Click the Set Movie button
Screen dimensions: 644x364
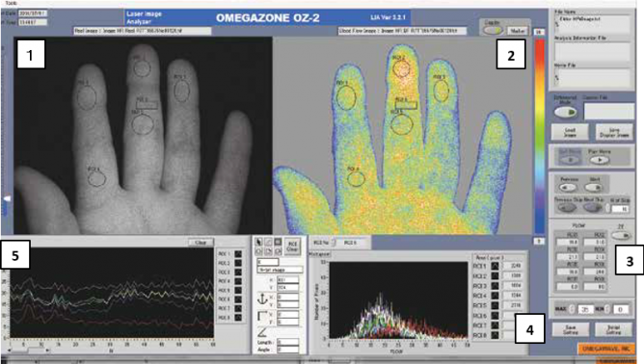click(571, 160)
